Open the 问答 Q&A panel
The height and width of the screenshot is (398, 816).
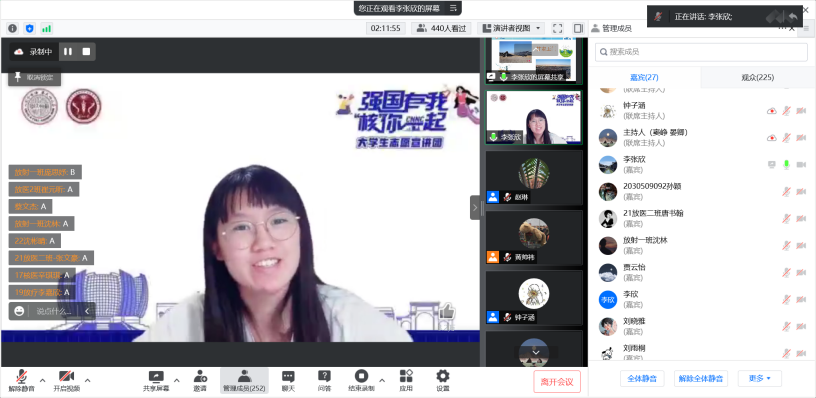tap(324, 381)
